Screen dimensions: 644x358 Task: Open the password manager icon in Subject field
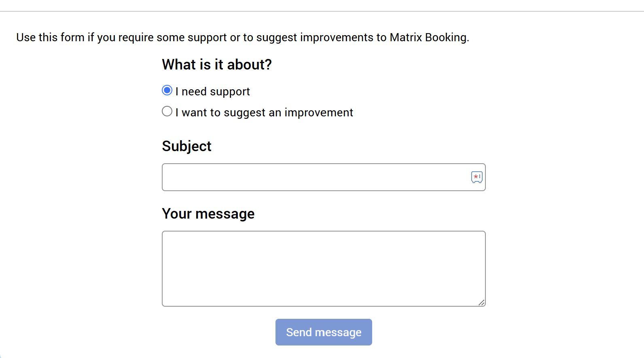point(477,177)
